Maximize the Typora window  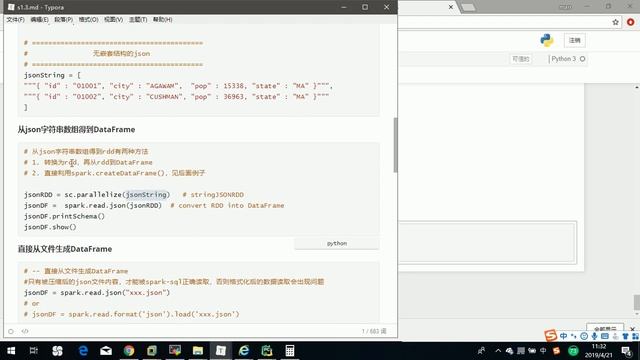click(x=365, y=7)
